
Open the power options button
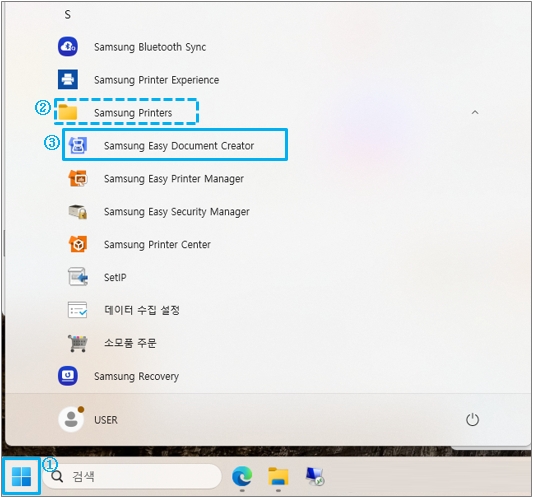tap(472, 419)
